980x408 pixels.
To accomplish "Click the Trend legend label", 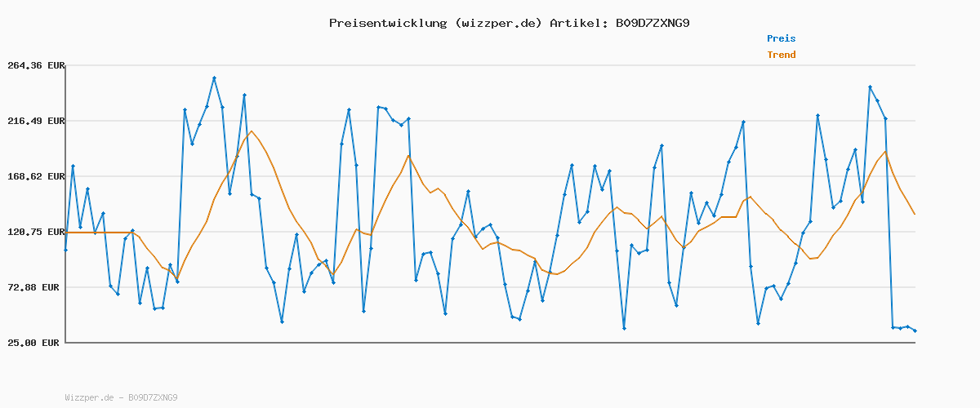I will point(781,55).
